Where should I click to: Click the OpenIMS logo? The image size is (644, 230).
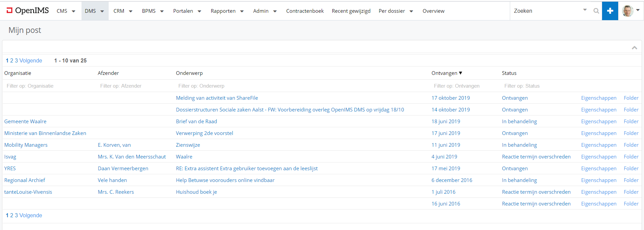(28, 11)
